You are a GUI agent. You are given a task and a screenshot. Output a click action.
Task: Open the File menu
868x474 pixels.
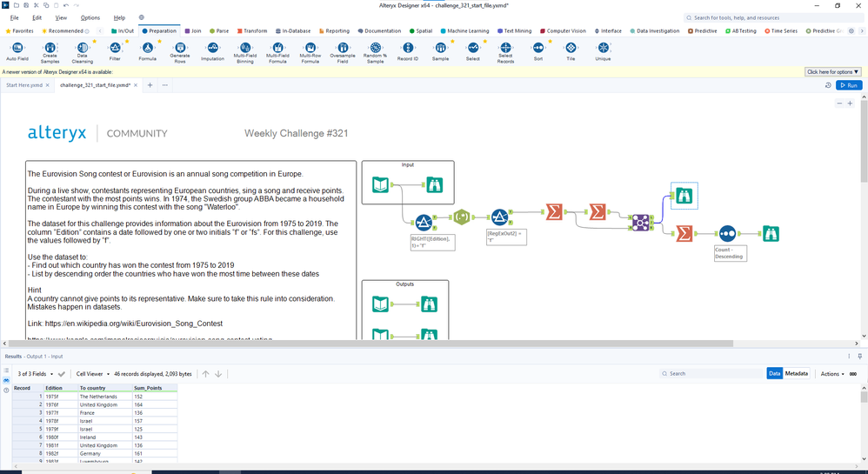(x=15, y=17)
